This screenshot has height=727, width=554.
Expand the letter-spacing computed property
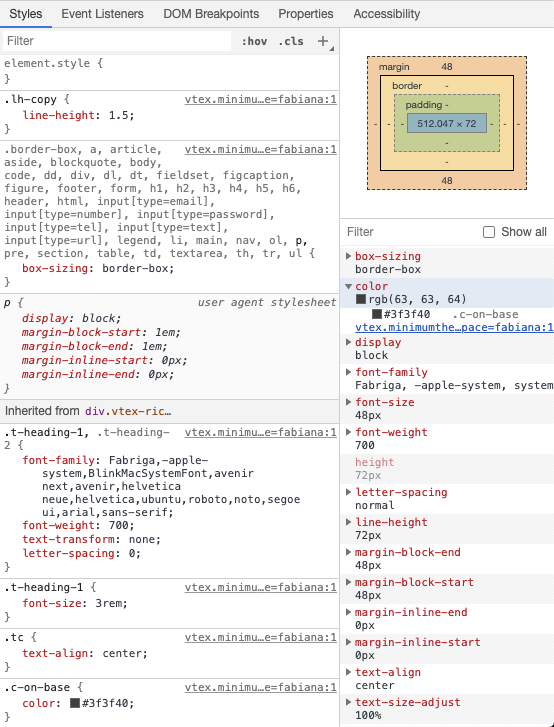[x=349, y=492]
